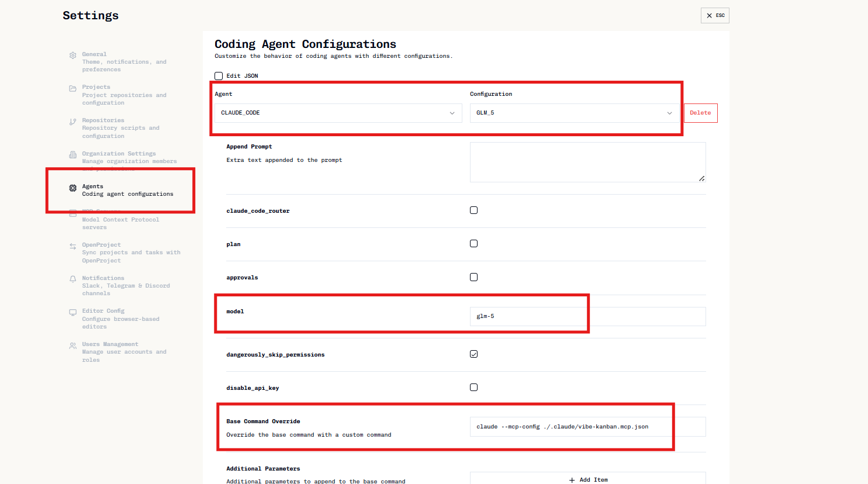Click the Notifications bell icon
The width and height of the screenshot is (868, 484).
pos(72,279)
